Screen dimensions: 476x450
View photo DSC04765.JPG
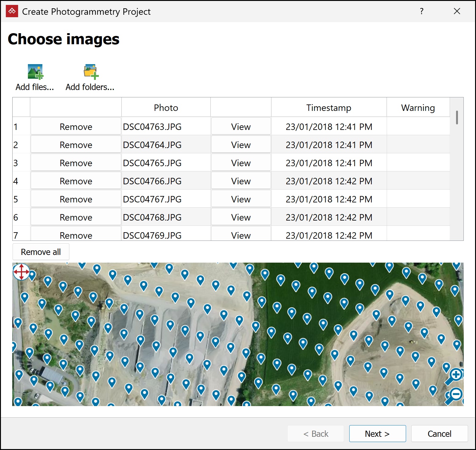click(241, 163)
